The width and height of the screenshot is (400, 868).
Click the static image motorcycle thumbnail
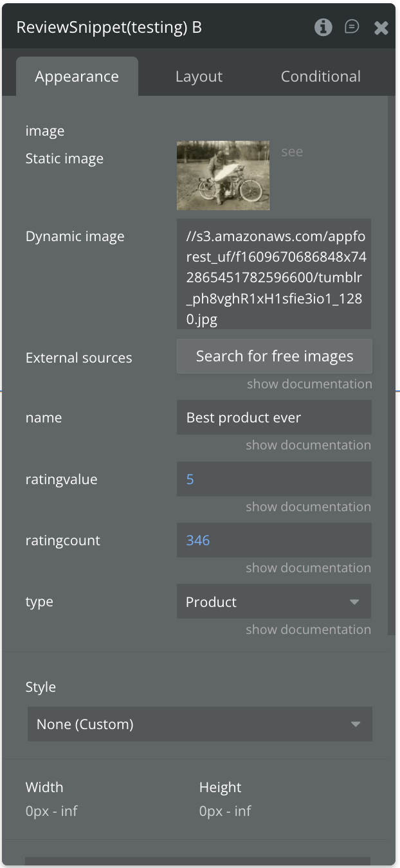223,176
